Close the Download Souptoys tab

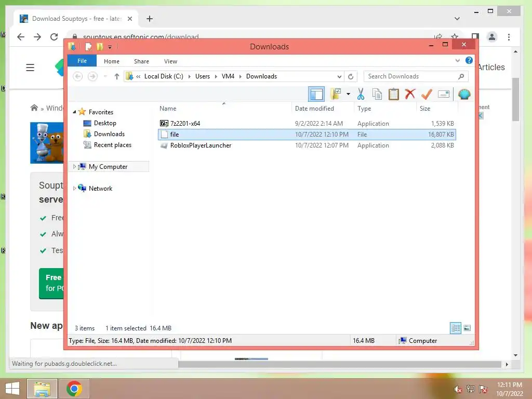(x=129, y=19)
